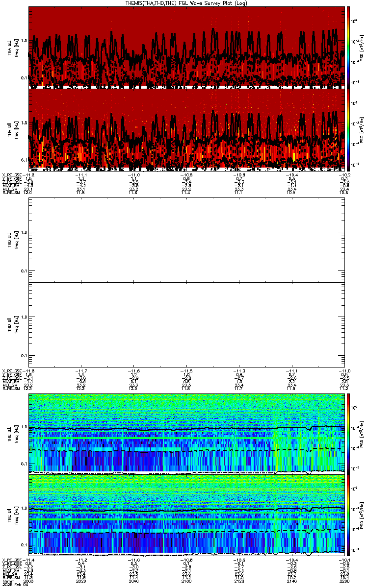
Task: Click the THE BL PSD color bar
Action: 349,433
